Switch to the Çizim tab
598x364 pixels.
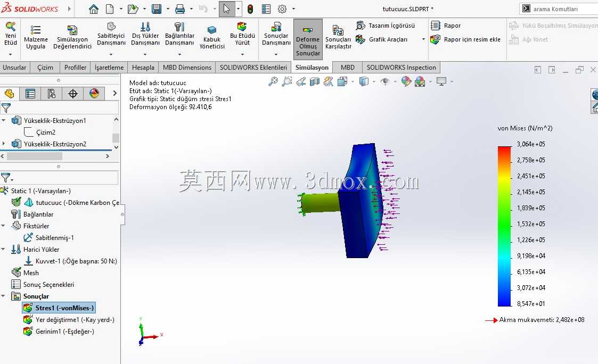coord(45,68)
